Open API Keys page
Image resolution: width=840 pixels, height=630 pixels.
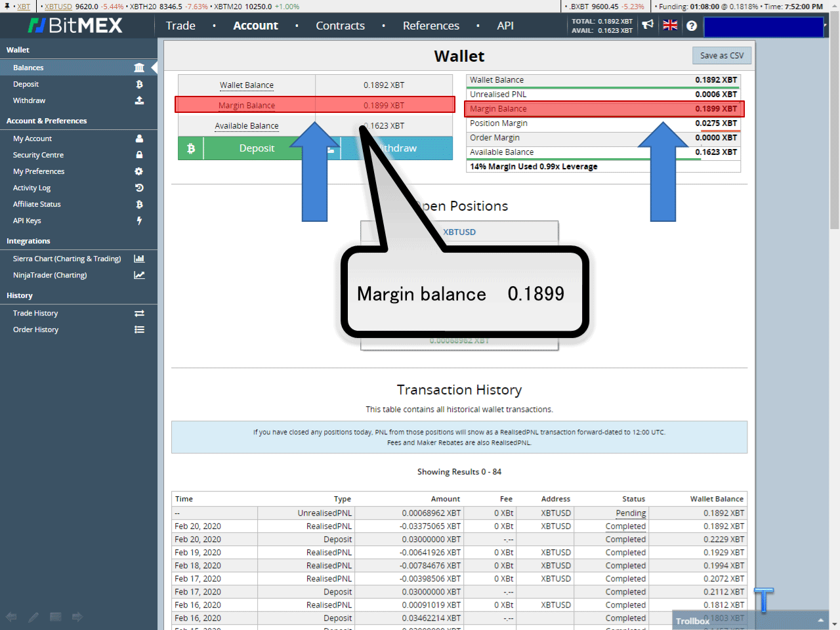pyautogui.click(x=27, y=220)
